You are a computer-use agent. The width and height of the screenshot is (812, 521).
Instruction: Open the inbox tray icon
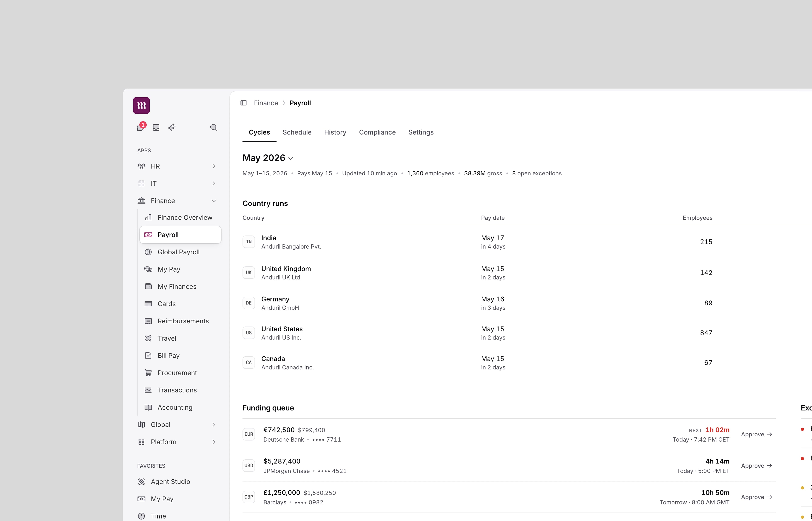[156, 128]
